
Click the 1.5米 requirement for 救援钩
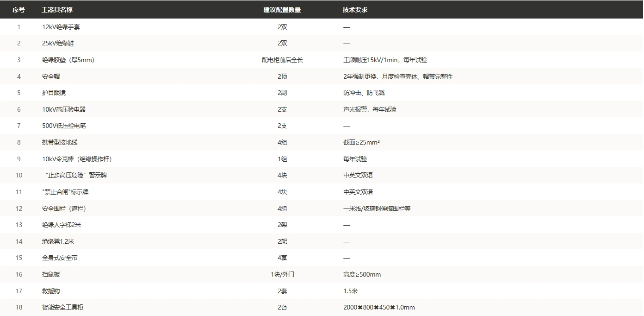[x=350, y=291]
